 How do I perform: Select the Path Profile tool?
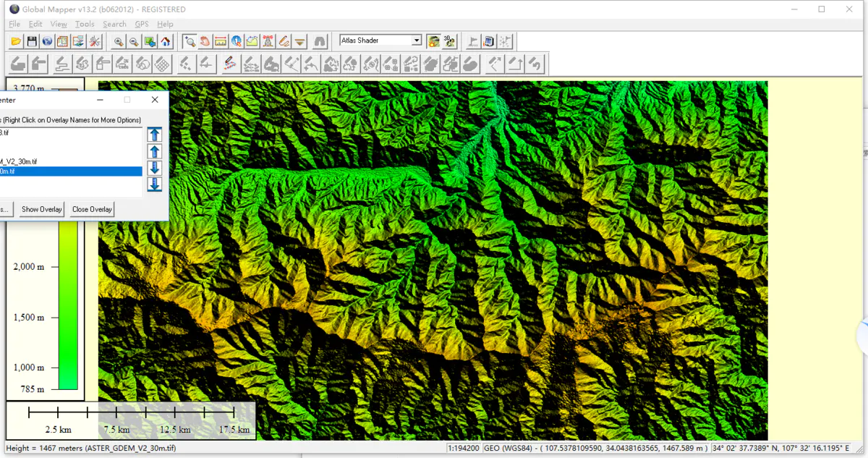252,41
